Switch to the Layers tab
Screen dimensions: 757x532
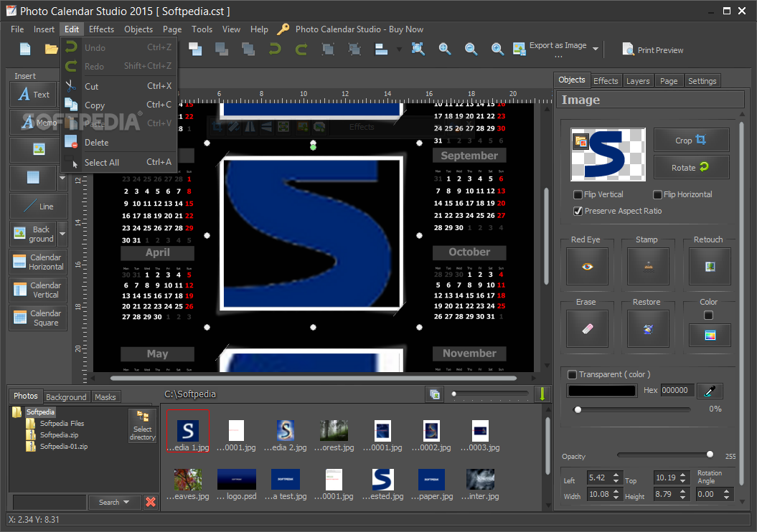pos(638,81)
